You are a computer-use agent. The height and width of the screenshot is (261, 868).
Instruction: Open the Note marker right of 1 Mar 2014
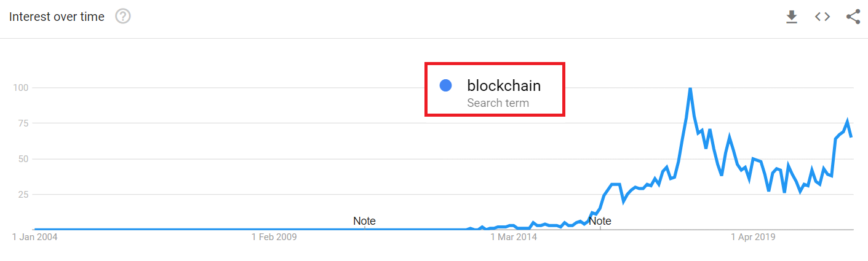(600, 221)
